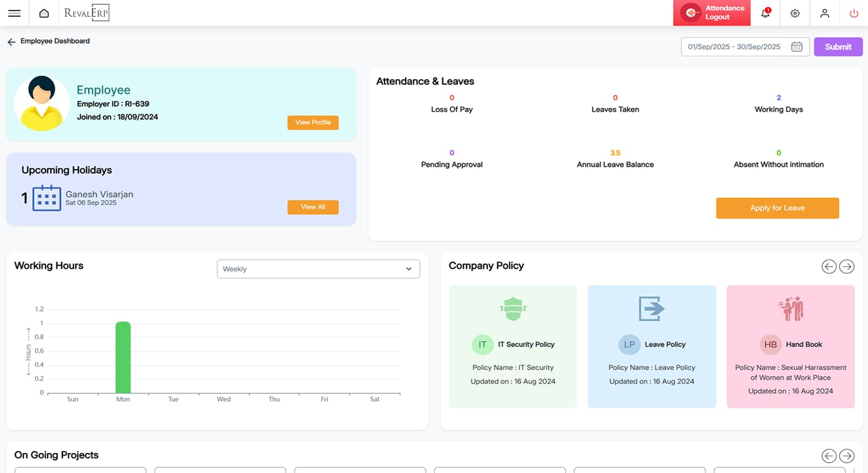The height and width of the screenshot is (473, 868).
Task: Click the holiday calendar icon
Action: tap(46, 198)
